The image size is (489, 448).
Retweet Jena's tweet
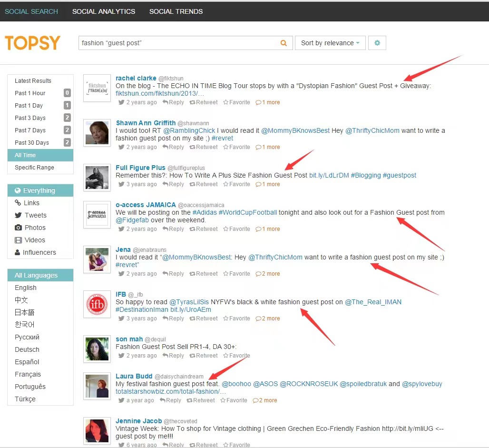pyautogui.click(x=204, y=274)
